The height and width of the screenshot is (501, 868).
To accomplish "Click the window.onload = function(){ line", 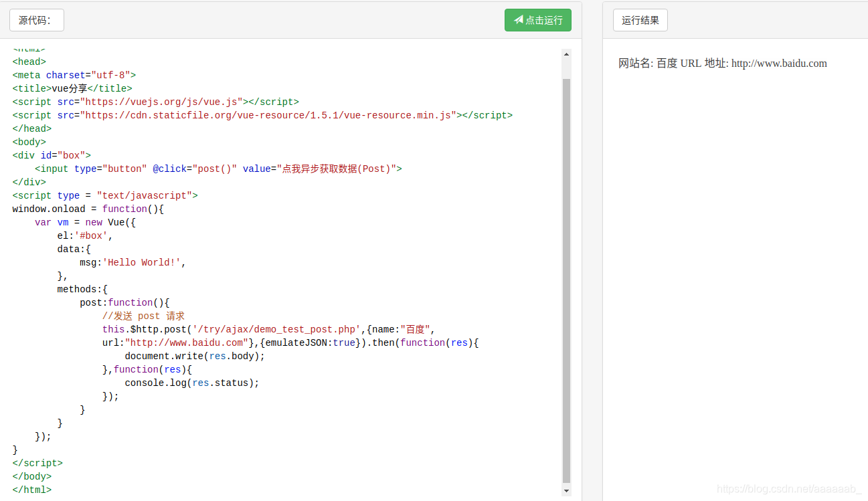I will coord(88,209).
